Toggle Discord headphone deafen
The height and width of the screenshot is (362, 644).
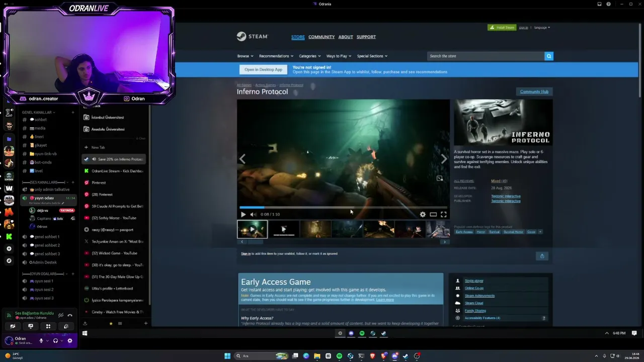point(55,340)
